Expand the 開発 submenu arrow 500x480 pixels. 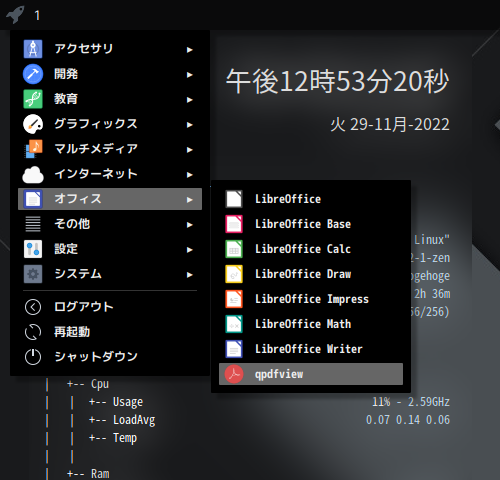pyautogui.click(x=190, y=75)
